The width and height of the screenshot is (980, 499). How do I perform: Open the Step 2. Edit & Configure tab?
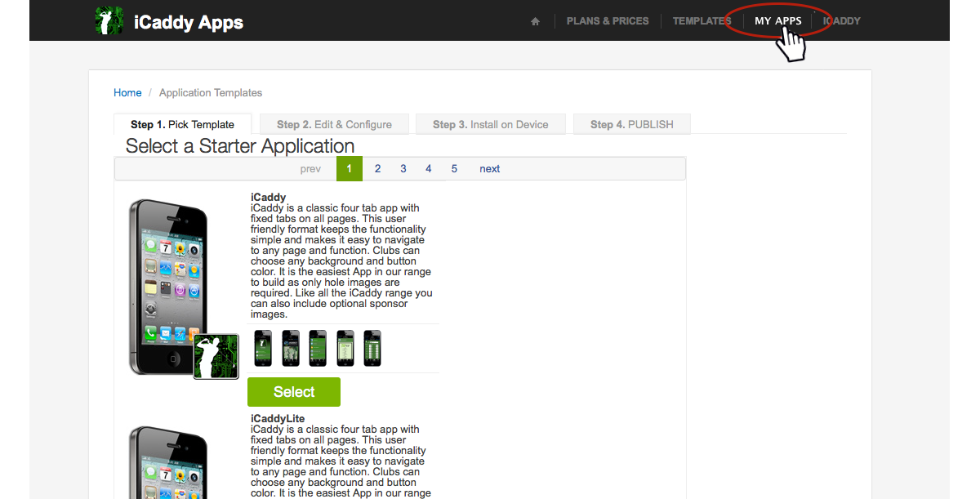pos(334,124)
